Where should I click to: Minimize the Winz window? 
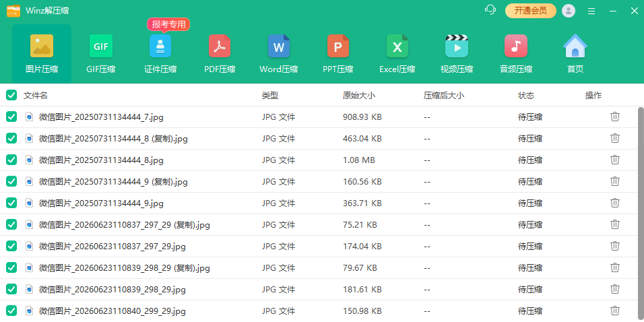(x=613, y=11)
